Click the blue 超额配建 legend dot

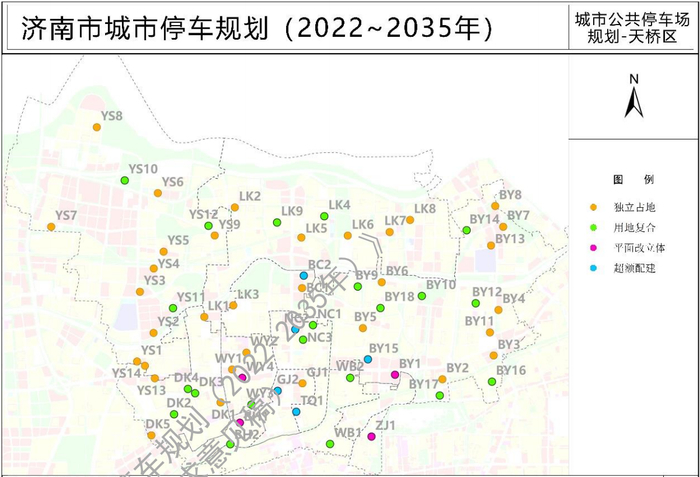[x=593, y=268]
